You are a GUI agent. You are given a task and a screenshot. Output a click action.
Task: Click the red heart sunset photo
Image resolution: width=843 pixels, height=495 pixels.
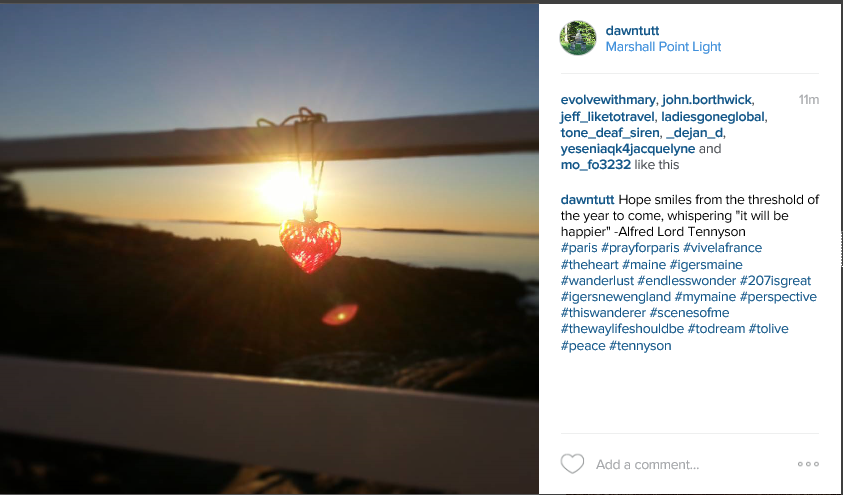click(269, 249)
